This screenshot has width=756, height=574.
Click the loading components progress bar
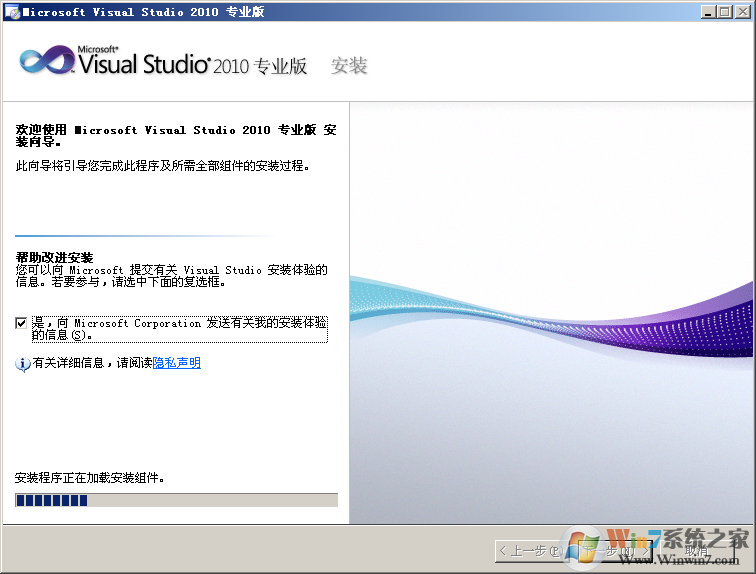pos(176,500)
